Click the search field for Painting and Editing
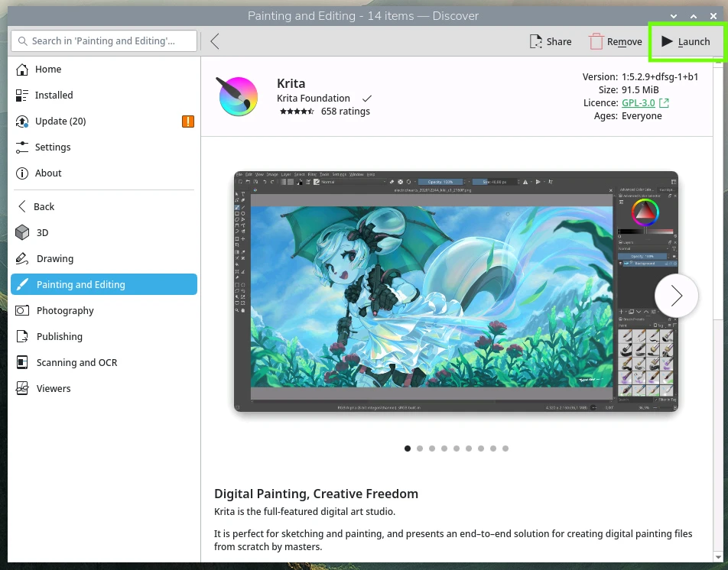 (x=103, y=41)
